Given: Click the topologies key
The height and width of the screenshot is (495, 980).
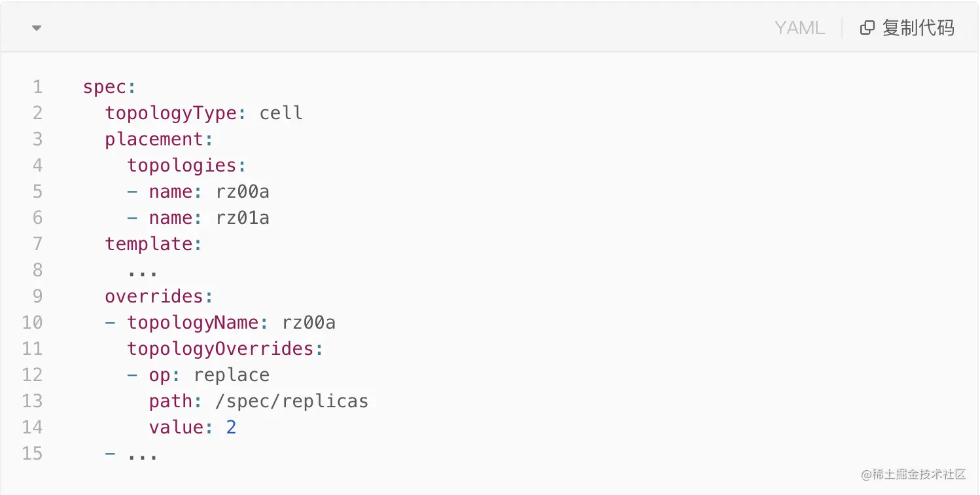Looking at the screenshot, I should pos(182,166).
